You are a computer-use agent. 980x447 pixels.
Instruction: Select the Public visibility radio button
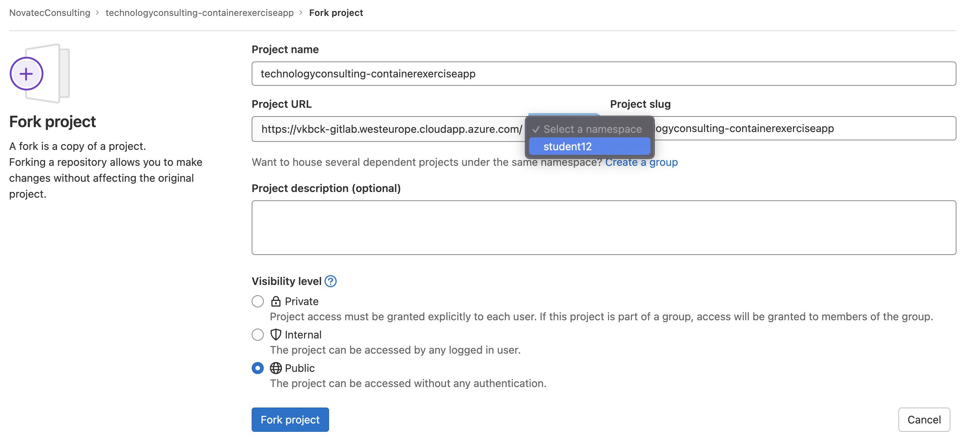tap(258, 368)
